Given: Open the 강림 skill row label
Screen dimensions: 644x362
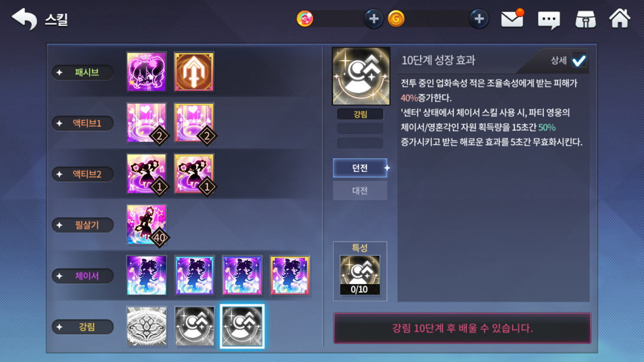Looking at the screenshot, I should (x=83, y=327).
